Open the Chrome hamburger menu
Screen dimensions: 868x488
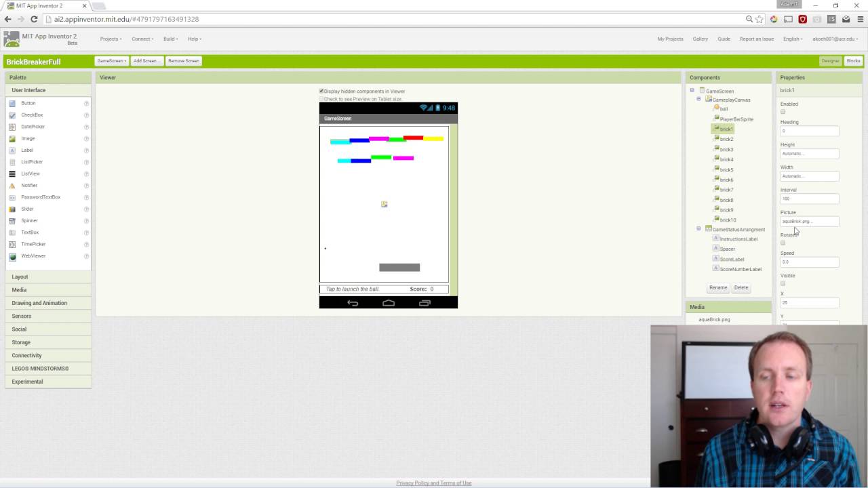tap(859, 19)
